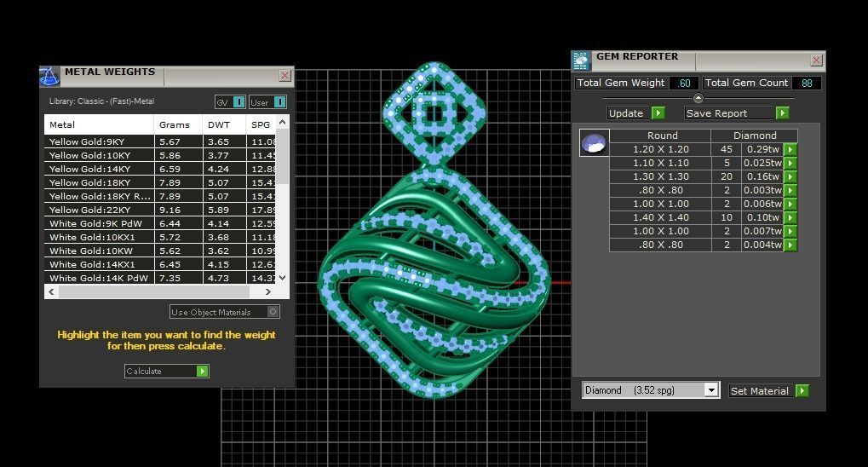This screenshot has height=467, width=868.
Task: Select the 1.30 X 1.30 gem size cell
Action: [x=661, y=176]
